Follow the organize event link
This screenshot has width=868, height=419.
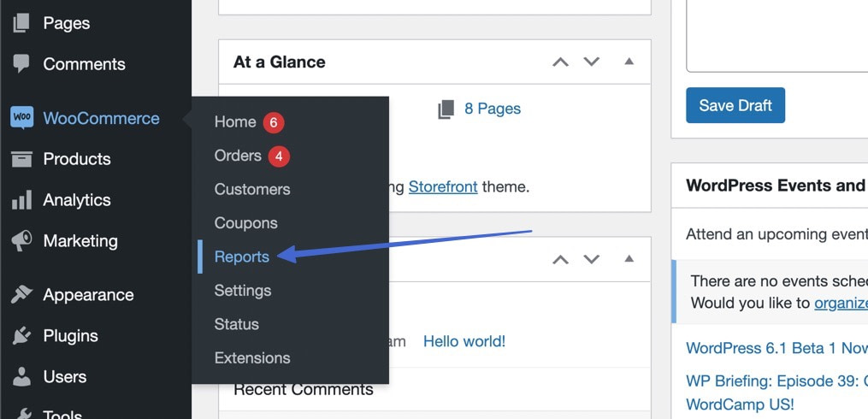point(841,304)
